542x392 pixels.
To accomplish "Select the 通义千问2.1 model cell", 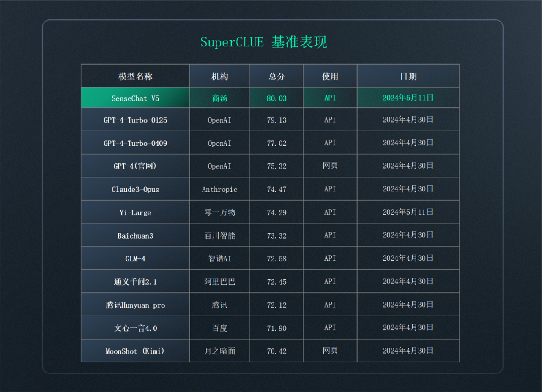I will click(135, 282).
